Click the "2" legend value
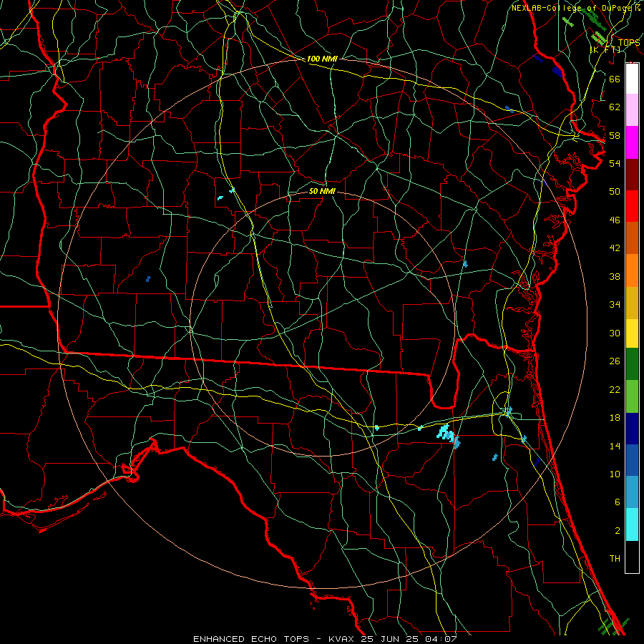 click(x=617, y=531)
